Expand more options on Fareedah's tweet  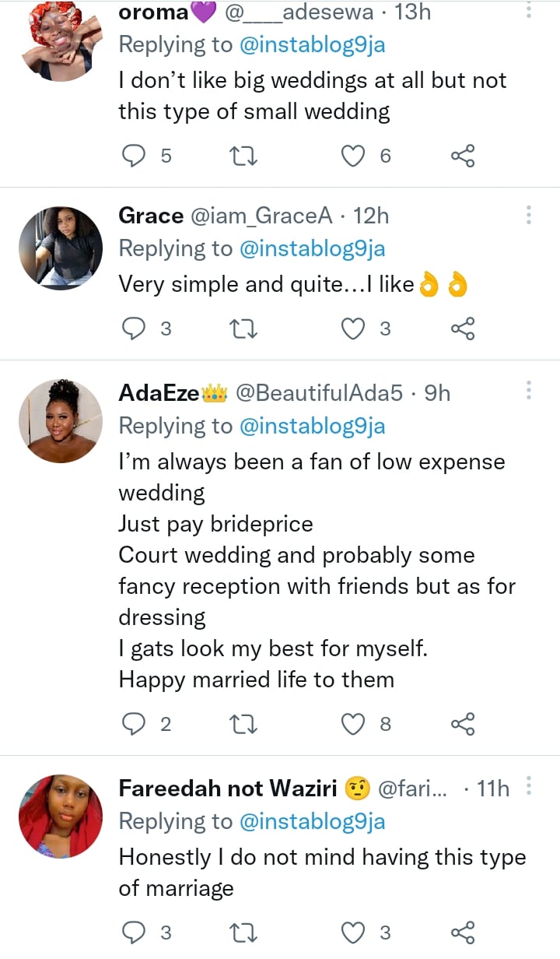[529, 788]
